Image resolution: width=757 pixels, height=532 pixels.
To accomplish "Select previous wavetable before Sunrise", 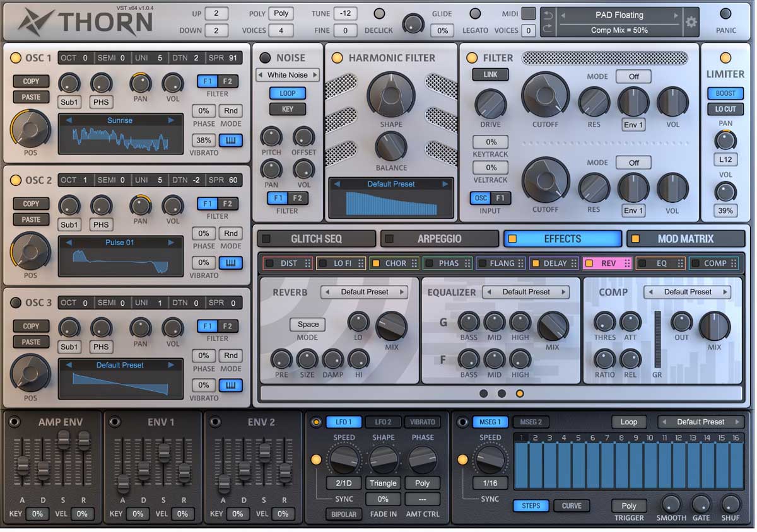I will pos(69,120).
